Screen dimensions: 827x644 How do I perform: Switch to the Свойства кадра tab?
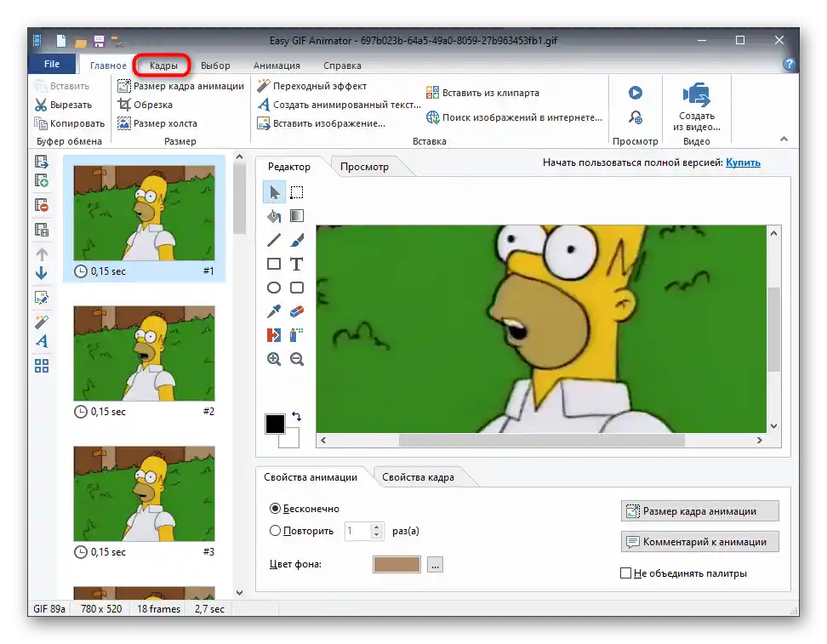(x=418, y=477)
